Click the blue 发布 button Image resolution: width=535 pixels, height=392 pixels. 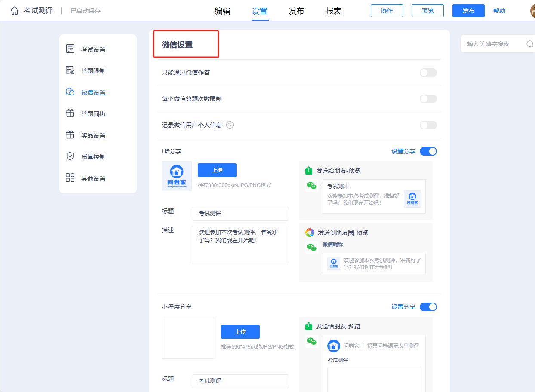[468, 11]
